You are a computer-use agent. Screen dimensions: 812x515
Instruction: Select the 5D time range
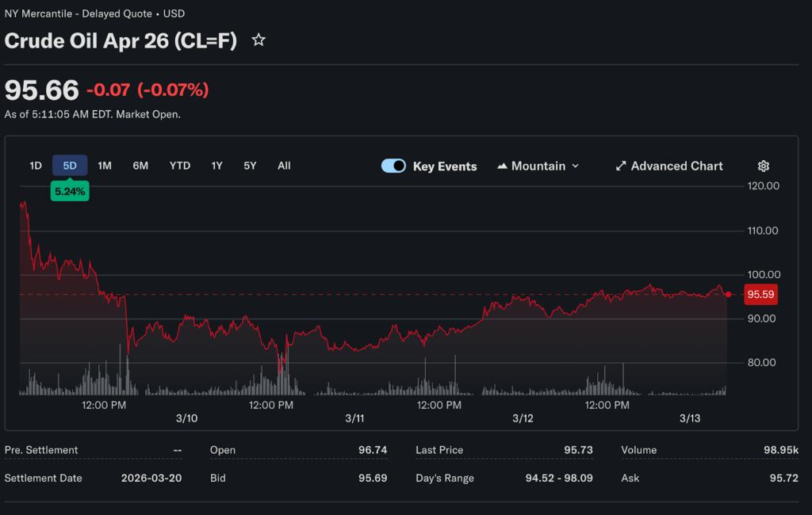[70, 166]
